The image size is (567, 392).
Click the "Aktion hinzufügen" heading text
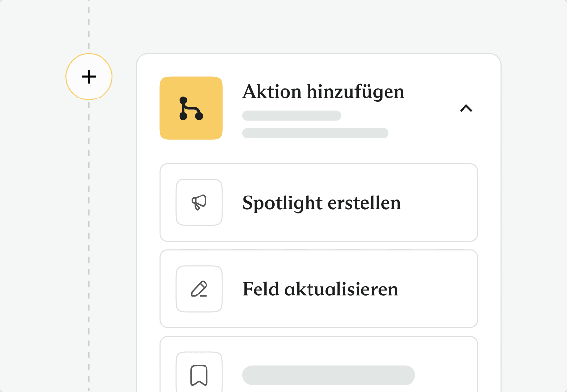pos(323,92)
